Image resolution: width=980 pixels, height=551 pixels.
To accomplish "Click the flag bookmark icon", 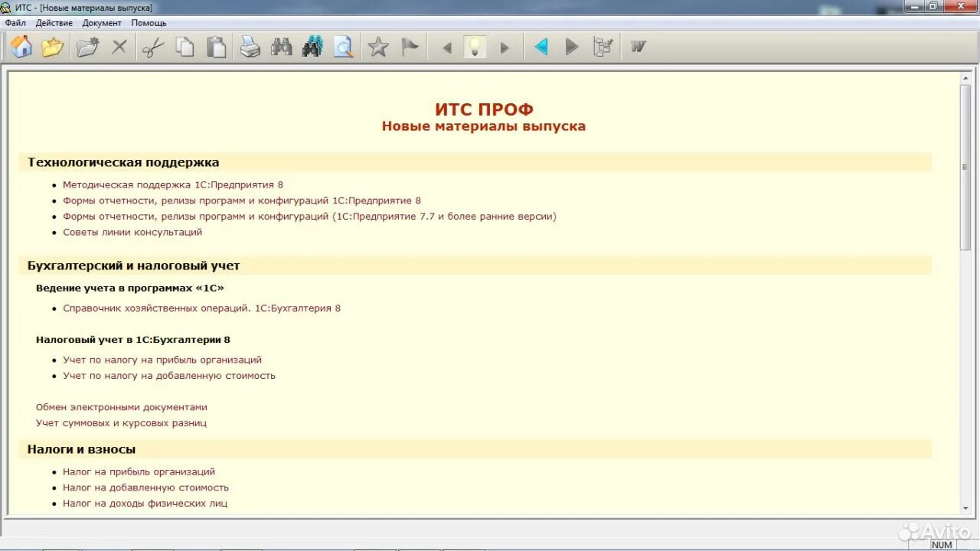I will [x=410, y=47].
